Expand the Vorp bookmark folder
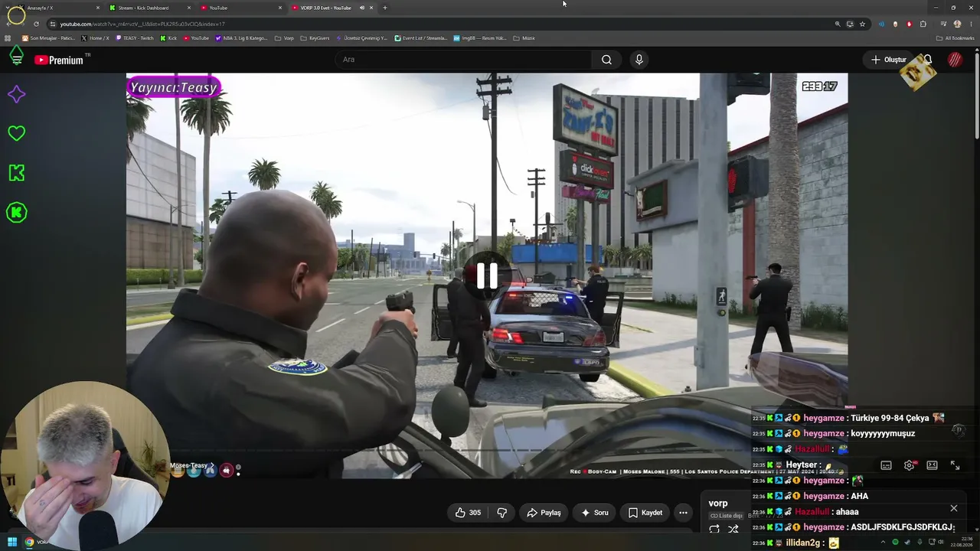Screen dimensions: 980x551 (284, 38)
